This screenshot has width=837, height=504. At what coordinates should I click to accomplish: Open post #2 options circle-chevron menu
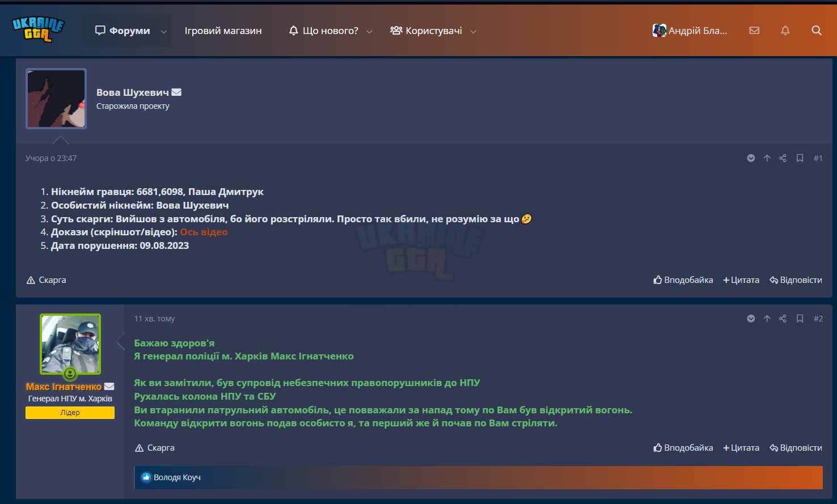(x=751, y=319)
